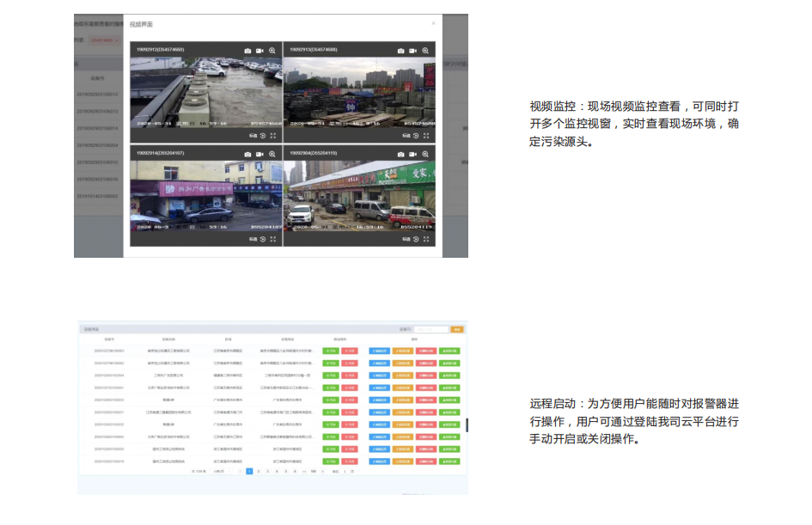Turn off alarm in 江苏南通 row
This screenshot has width=812, height=525.
click(x=350, y=412)
